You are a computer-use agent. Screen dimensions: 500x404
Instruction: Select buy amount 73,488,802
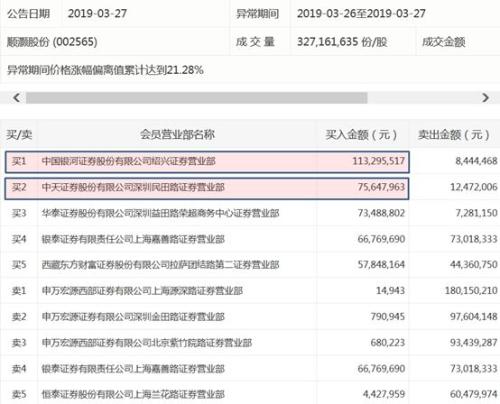point(381,213)
